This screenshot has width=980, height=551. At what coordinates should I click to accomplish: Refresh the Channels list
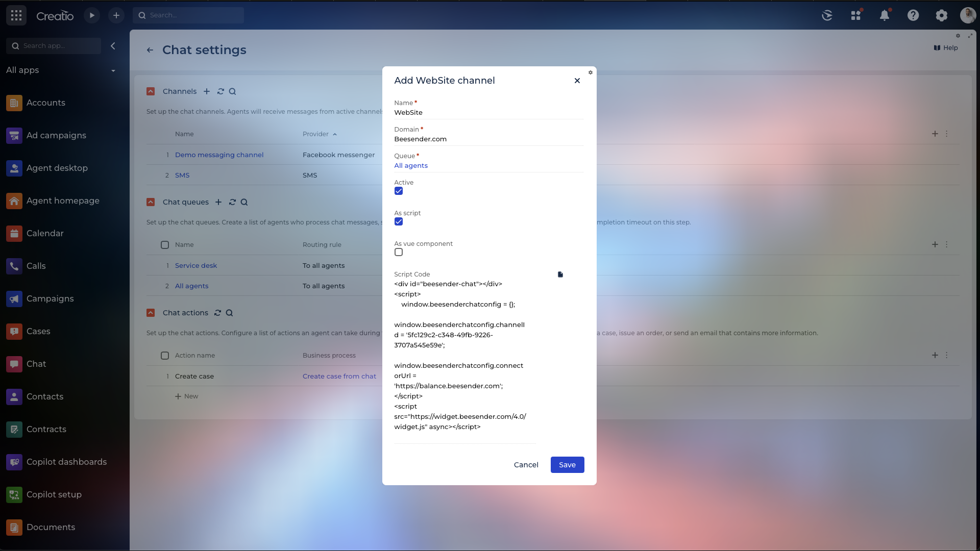click(x=220, y=91)
